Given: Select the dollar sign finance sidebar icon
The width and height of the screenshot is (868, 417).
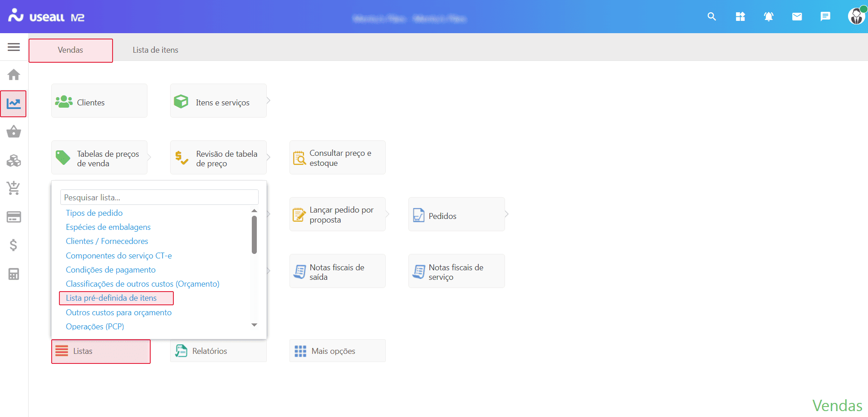Looking at the screenshot, I should [x=14, y=245].
